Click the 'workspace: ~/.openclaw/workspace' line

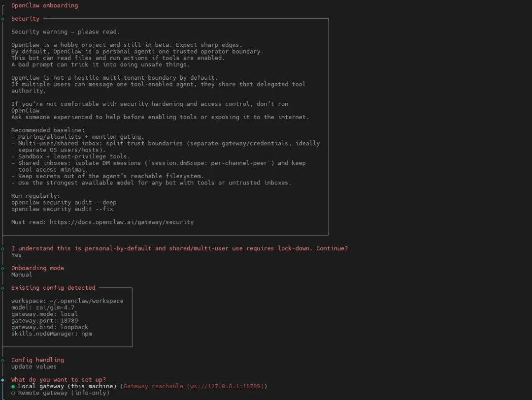(x=67, y=301)
